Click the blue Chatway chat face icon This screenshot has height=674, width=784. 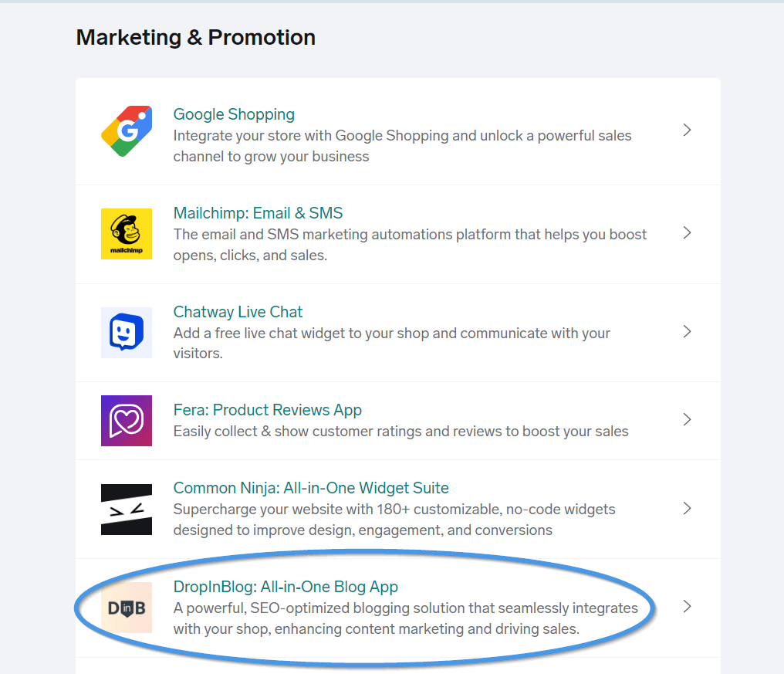tap(127, 333)
